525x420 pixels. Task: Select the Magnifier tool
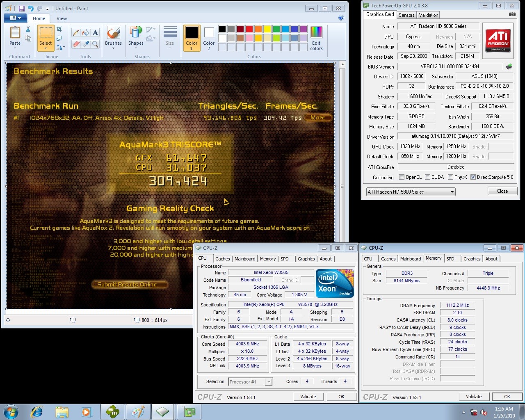coord(95,44)
